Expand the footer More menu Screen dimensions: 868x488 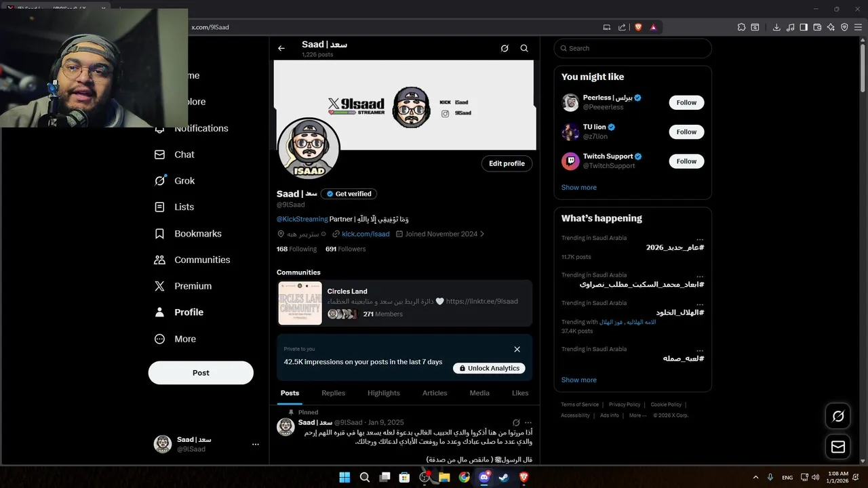point(637,415)
